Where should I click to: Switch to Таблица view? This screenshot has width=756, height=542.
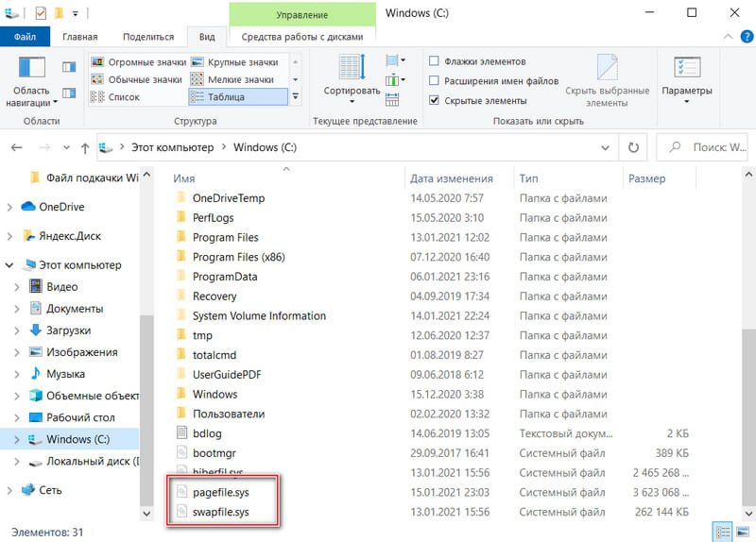coord(238,97)
